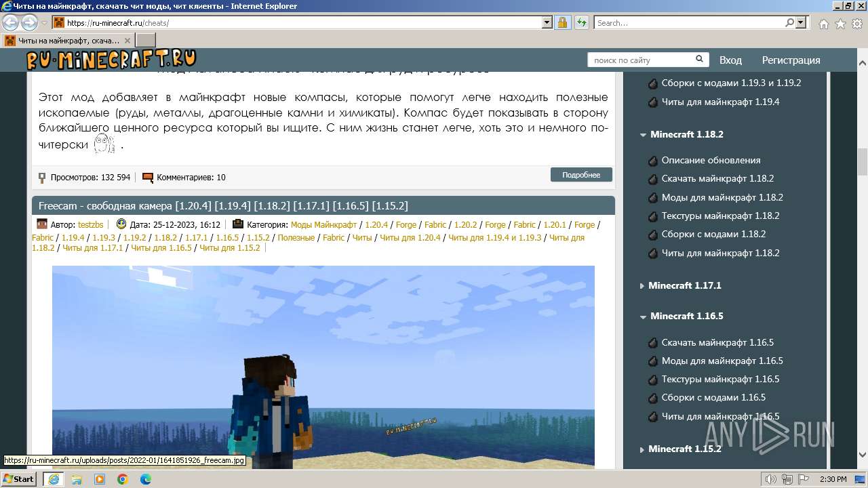The height and width of the screenshot is (488, 868).
Task: Open Сборки с модами 1.16.5 sidebar link
Action: tap(713, 397)
